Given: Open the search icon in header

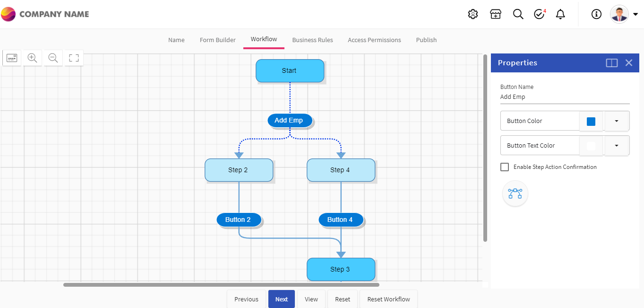Looking at the screenshot, I should [x=518, y=14].
